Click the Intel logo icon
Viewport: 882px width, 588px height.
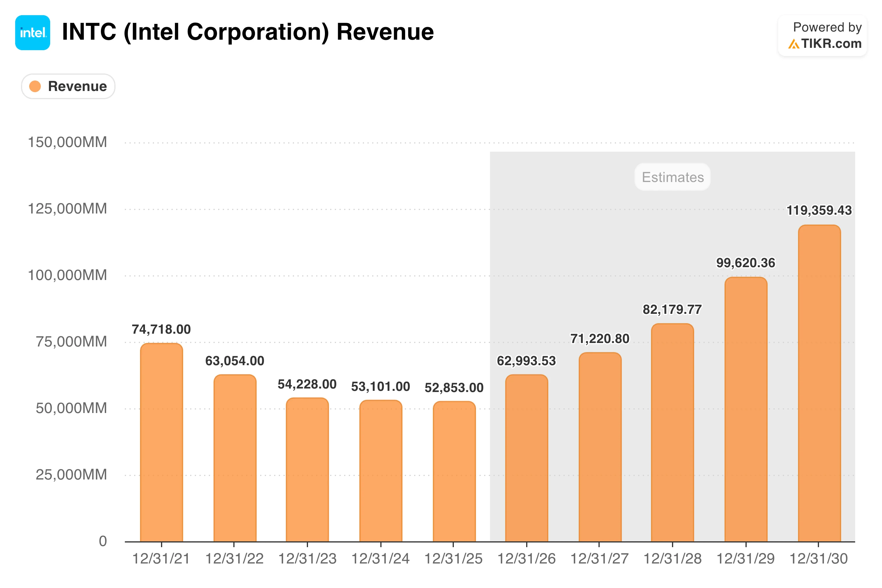coord(33,33)
